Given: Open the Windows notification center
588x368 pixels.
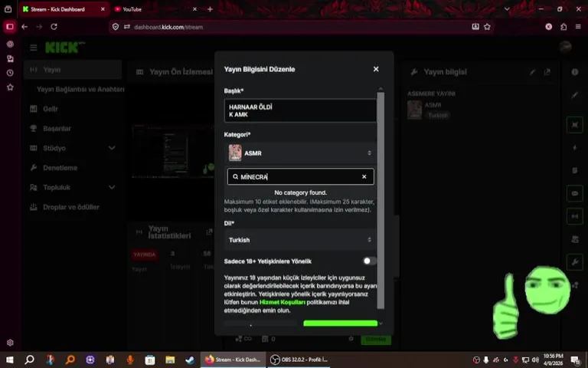Looking at the screenshot, I should point(576,360).
